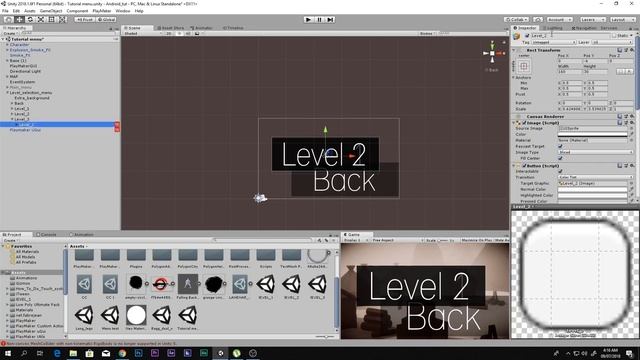
Task: Toggle the Pivot/Center handle position button
Action: (84, 19)
